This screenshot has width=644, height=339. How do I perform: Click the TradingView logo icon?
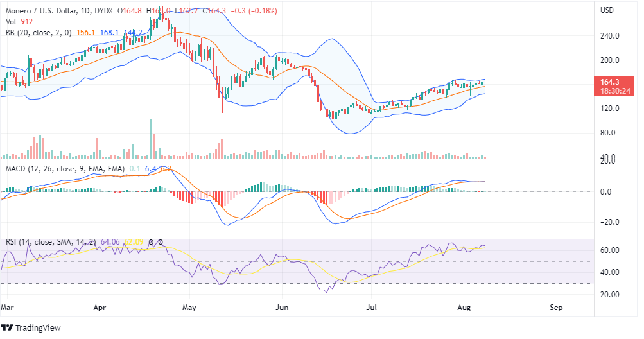click(9, 327)
